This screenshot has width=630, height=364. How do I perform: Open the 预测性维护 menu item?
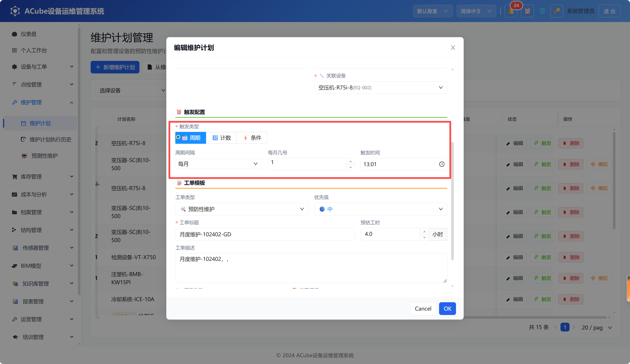pyautogui.click(x=40, y=156)
